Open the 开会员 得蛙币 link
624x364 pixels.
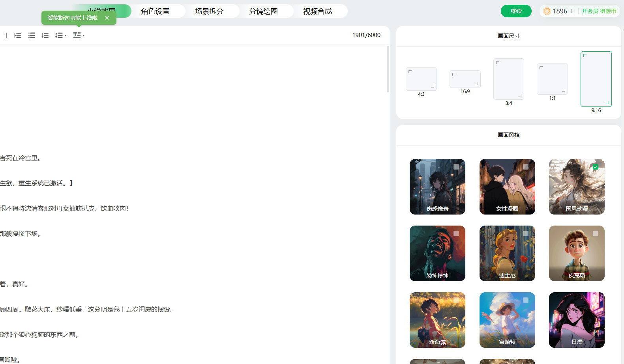[599, 11]
